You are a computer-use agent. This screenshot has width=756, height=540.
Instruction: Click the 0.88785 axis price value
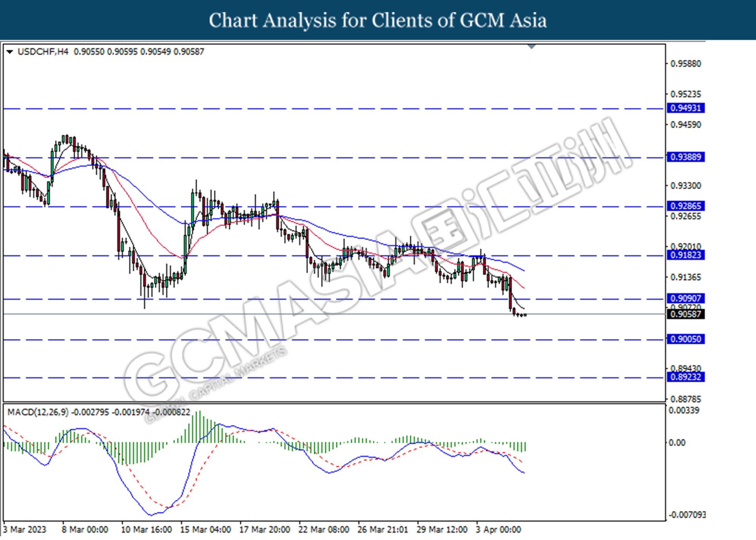(x=686, y=399)
